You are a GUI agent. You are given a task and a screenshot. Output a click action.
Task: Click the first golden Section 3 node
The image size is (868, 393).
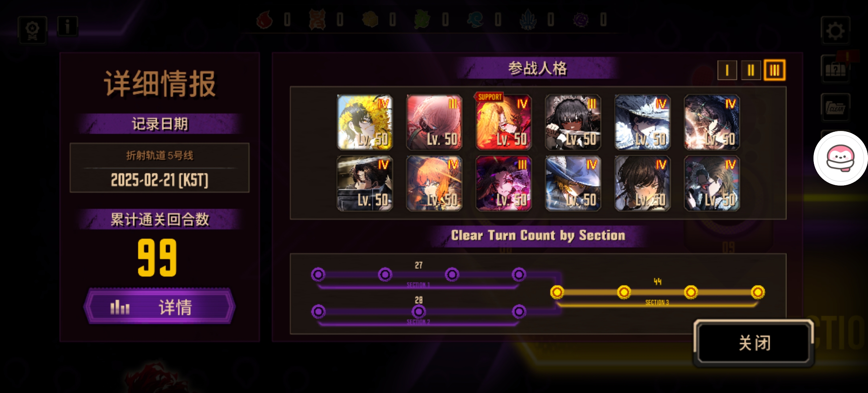tap(557, 292)
